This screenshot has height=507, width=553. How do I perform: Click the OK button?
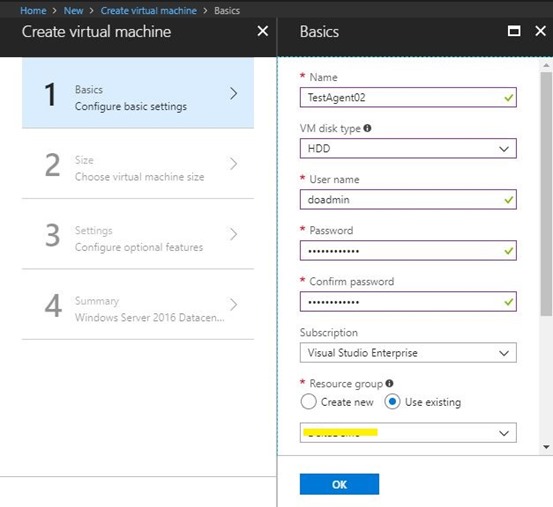(x=339, y=484)
